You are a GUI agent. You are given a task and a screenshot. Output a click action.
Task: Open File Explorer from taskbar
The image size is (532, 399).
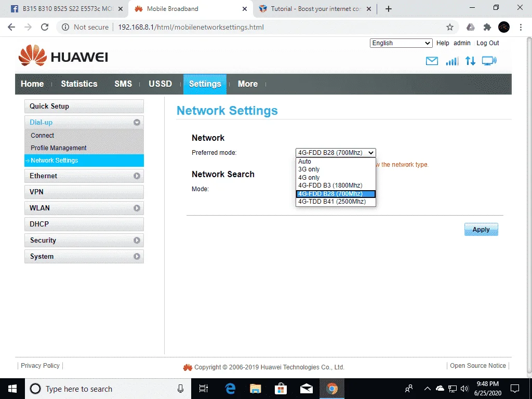(256, 389)
